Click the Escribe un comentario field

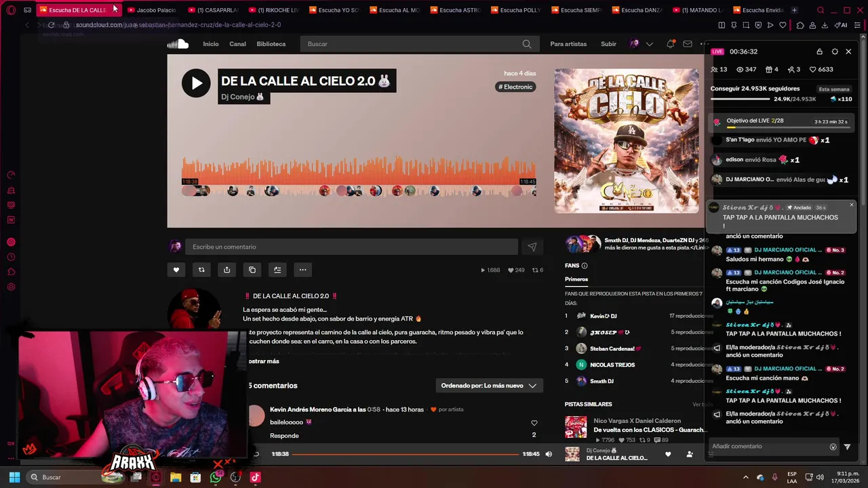(353, 247)
